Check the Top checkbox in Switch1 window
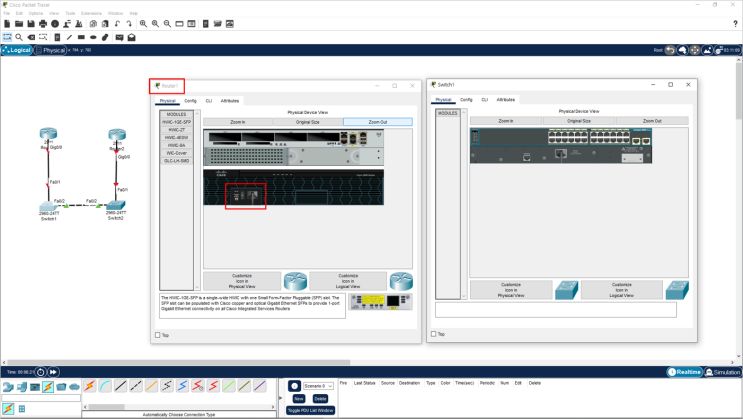Image resolution: width=743 pixels, height=419 pixels. coord(434,334)
